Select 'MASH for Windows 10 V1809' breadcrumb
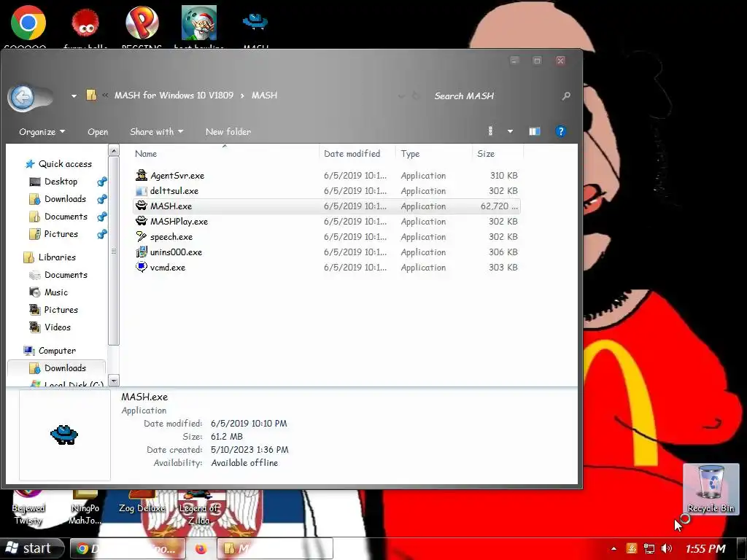The width and height of the screenshot is (747, 560). tap(174, 96)
